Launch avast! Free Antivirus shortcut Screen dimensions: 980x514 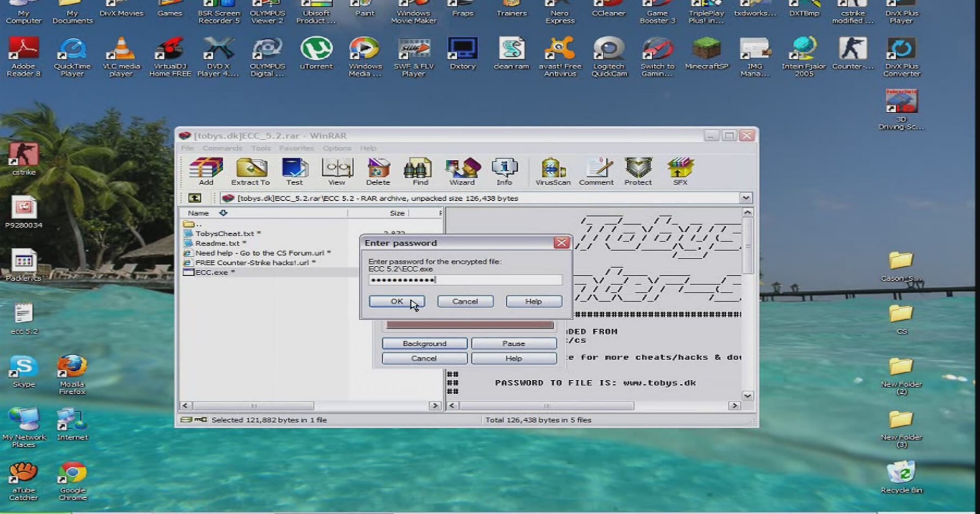560,57
